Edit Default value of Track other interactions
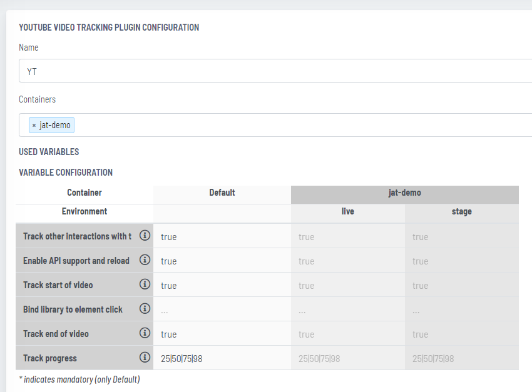The width and height of the screenshot is (532, 392). (222, 236)
